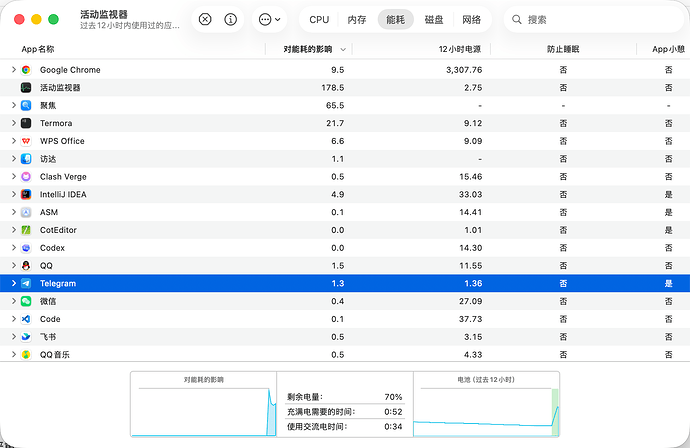Image resolution: width=690 pixels, height=448 pixels.
Task: Toggle sort direction chevron on 对能耗的影响
Action: point(343,50)
